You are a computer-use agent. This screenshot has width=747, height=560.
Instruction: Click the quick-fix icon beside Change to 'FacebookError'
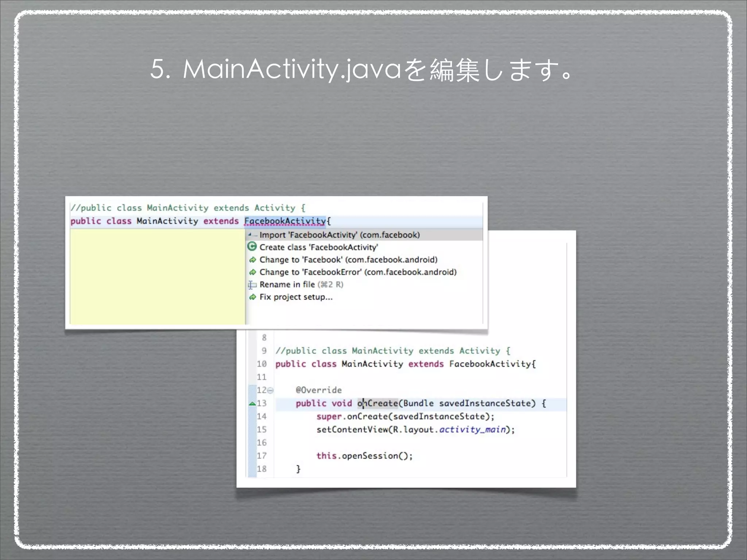pos(252,272)
